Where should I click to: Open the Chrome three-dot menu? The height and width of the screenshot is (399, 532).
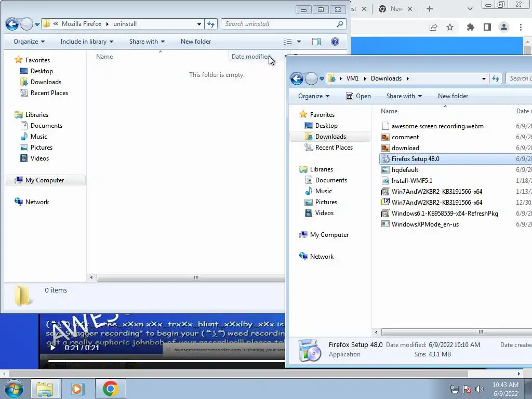point(521,27)
